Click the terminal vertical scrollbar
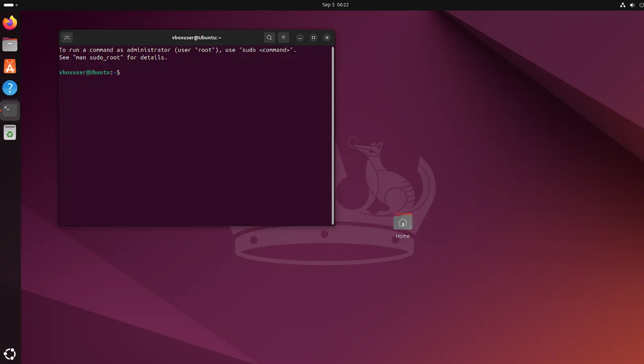Viewport: 644px width, 364px height. click(333, 136)
